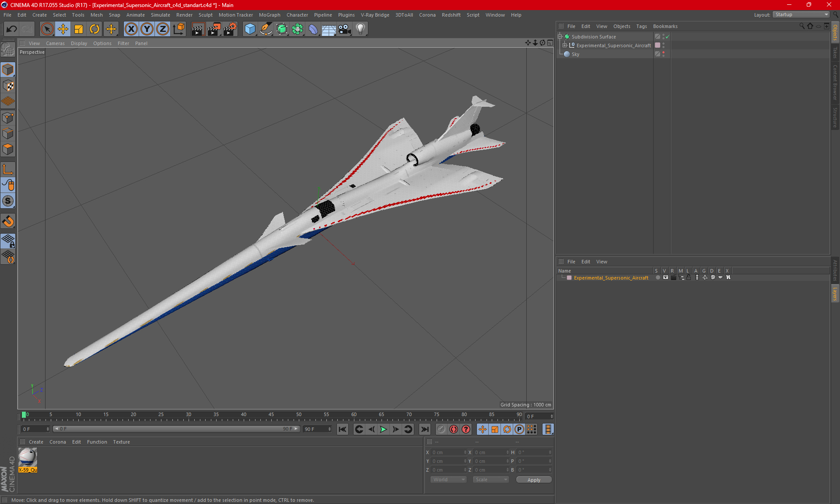Toggle autokeying button
Screen dimensions: 840x504
(454, 430)
